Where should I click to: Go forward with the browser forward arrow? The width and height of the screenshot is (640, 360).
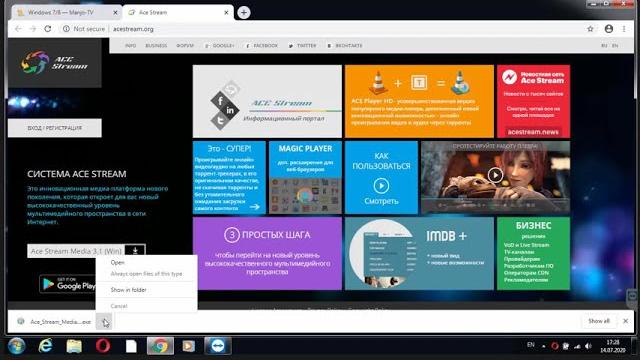coord(33,29)
